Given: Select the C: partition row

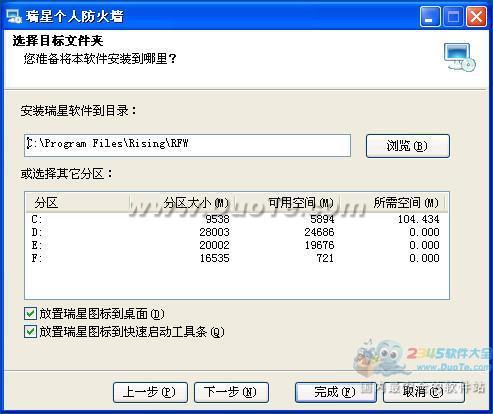Looking at the screenshot, I should tap(236, 219).
